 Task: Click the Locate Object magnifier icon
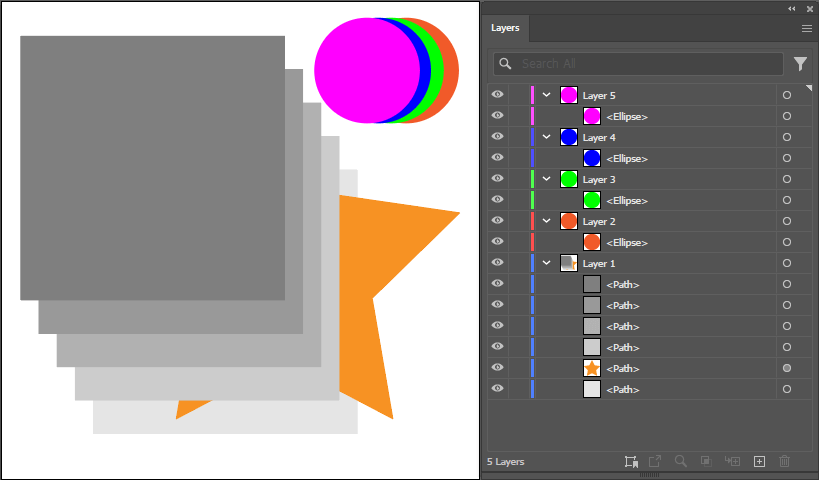coord(681,461)
